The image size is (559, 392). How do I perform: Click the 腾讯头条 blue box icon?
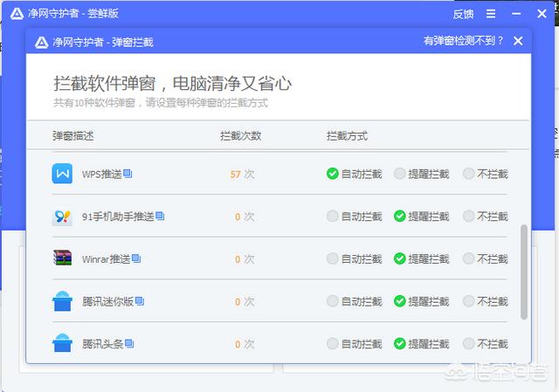[x=62, y=343]
